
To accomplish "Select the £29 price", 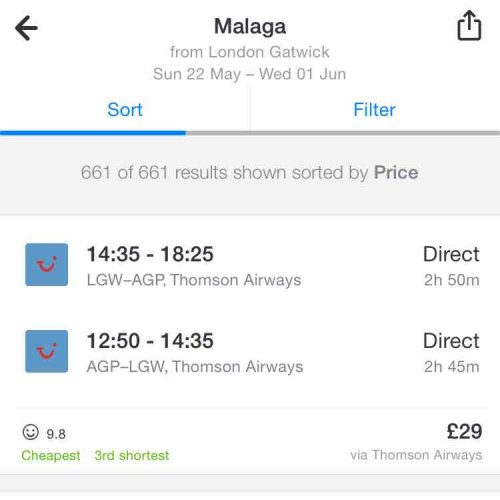I will [464, 431].
